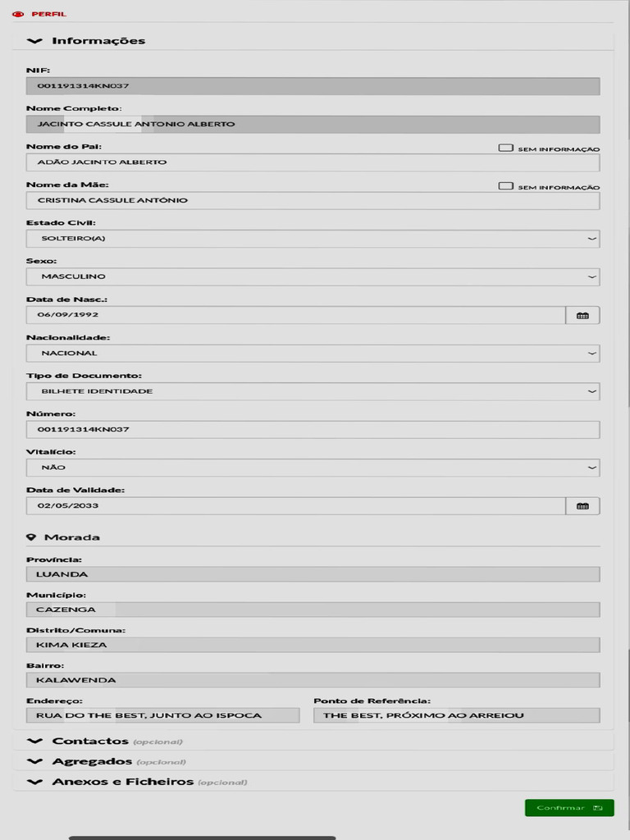Click the Morada location pin icon
This screenshot has height=840, width=630.
click(31, 536)
